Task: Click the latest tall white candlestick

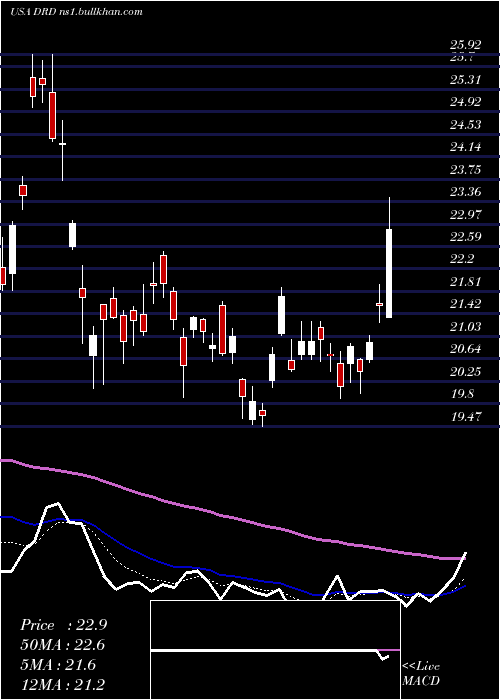Action: pyautogui.click(x=389, y=273)
